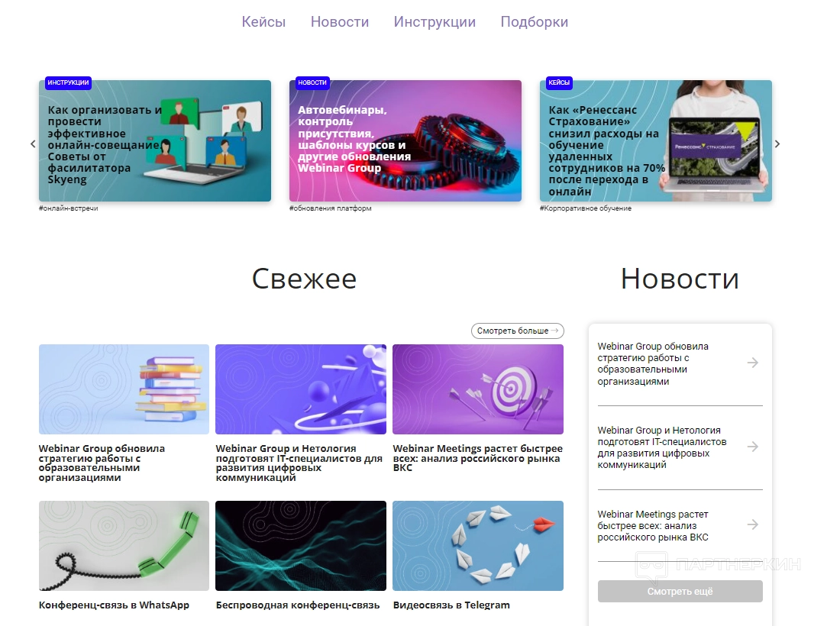The height and width of the screenshot is (626, 840).
Task: Click the Свежее section heading
Action: 304,279
